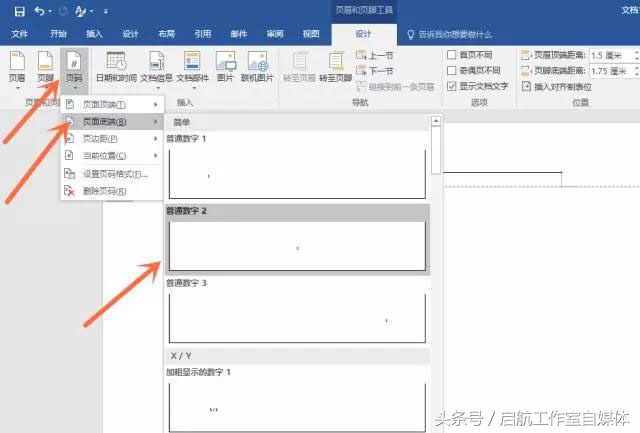
Task: Click the lightbulb Tell Me icon
Action: [411, 35]
